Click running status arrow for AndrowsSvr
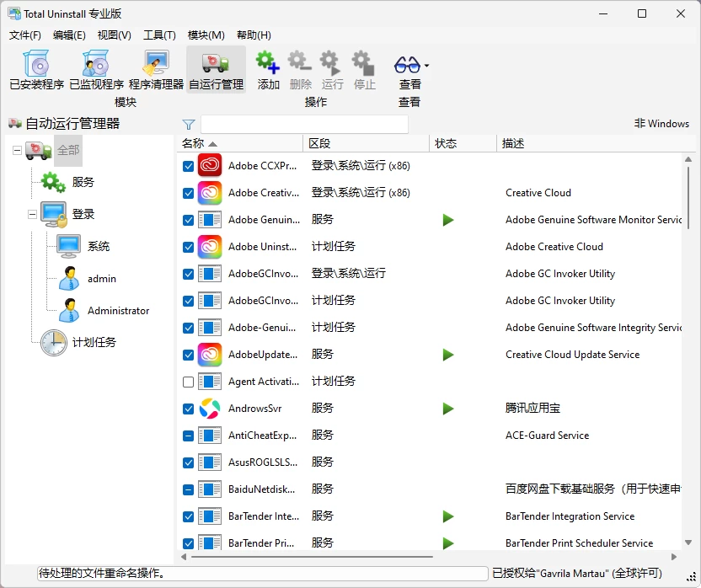Screen dimensions: 701x588 click(x=448, y=409)
